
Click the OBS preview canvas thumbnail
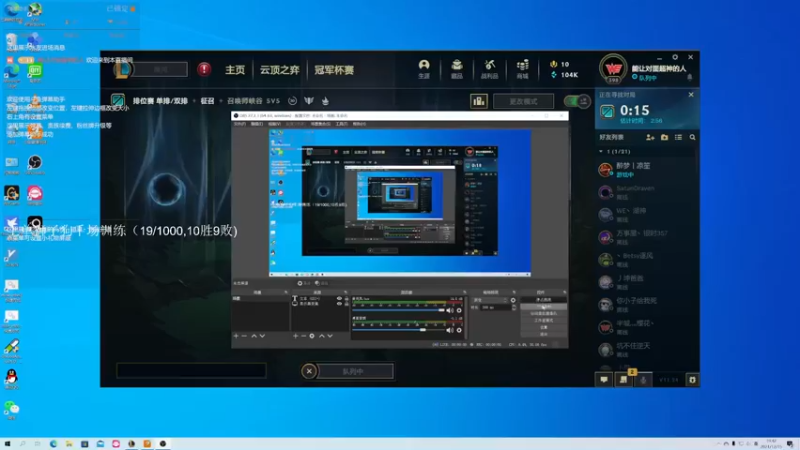400,203
